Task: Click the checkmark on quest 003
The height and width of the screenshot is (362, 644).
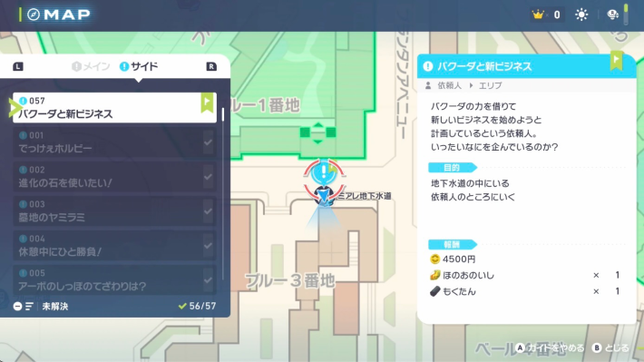Action: click(208, 211)
